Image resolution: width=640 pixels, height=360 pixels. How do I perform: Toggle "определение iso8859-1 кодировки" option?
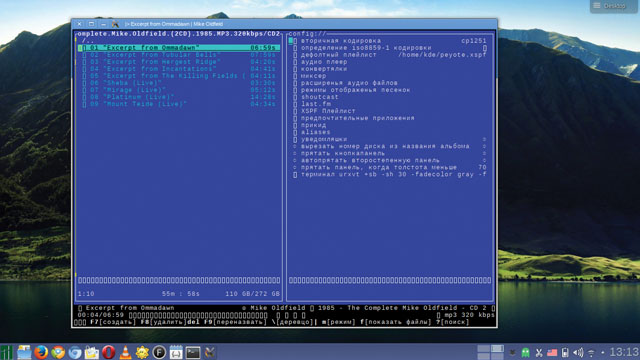[389, 48]
